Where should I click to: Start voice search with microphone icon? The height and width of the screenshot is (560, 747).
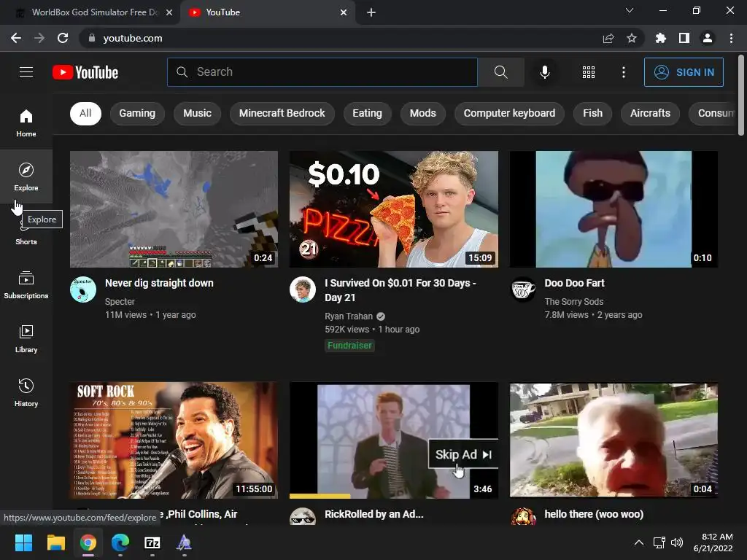coord(544,72)
